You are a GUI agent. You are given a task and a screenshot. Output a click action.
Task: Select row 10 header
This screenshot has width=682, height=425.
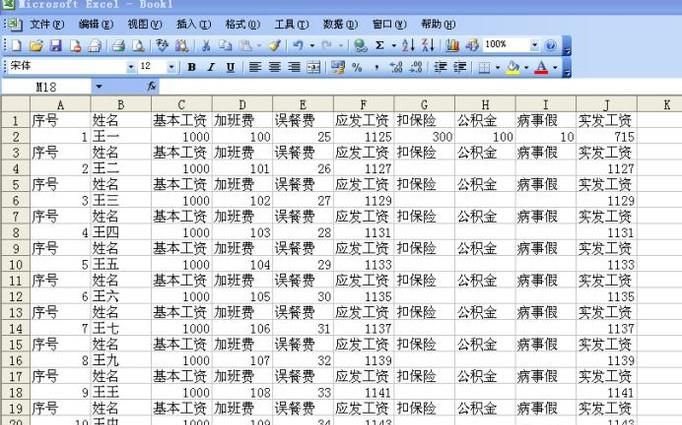click(15, 264)
